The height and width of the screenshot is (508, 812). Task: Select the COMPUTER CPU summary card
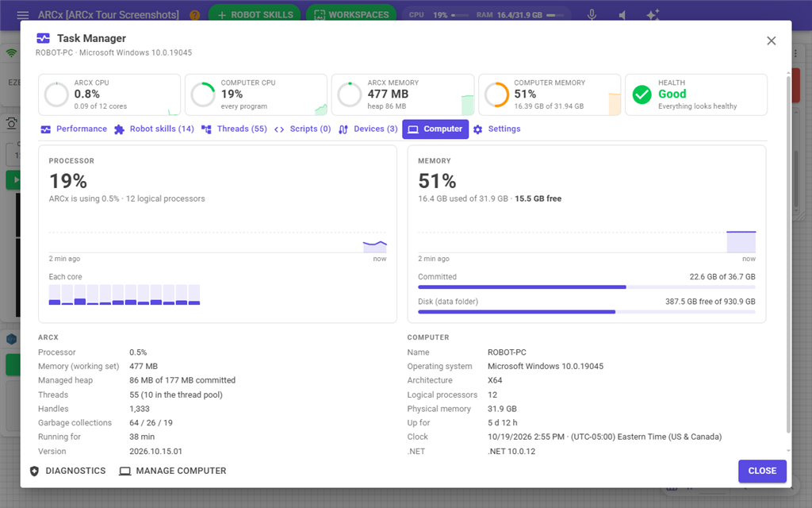[x=256, y=94]
